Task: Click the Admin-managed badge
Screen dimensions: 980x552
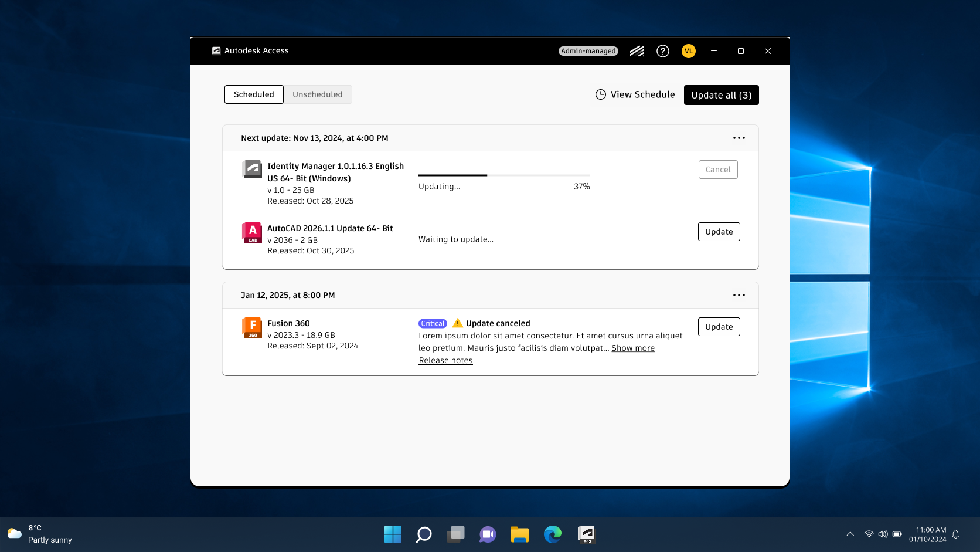Action: [588, 51]
